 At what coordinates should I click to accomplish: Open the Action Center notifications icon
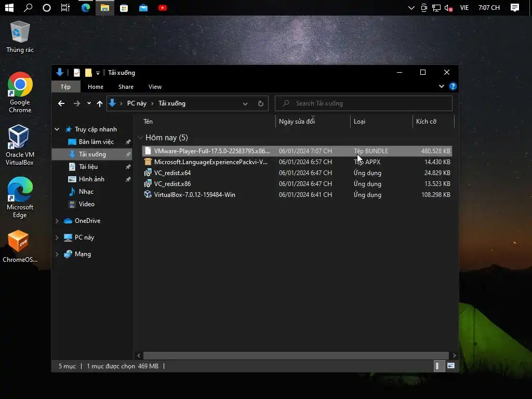click(x=515, y=8)
